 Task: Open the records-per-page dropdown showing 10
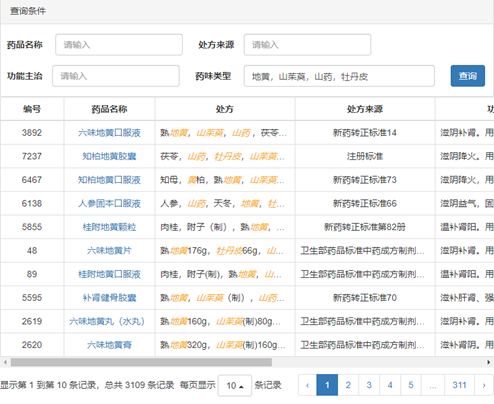tap(235, 386)
